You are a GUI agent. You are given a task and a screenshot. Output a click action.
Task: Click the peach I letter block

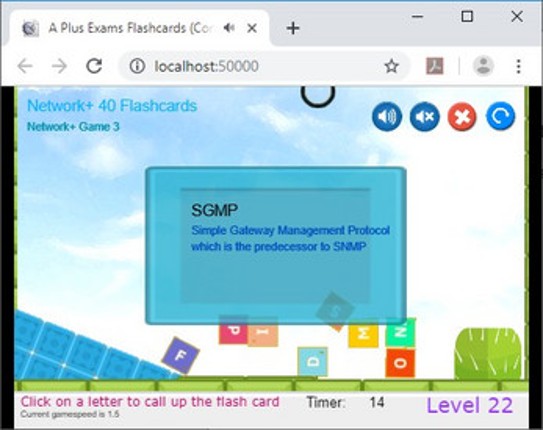[x=263, y=331]
